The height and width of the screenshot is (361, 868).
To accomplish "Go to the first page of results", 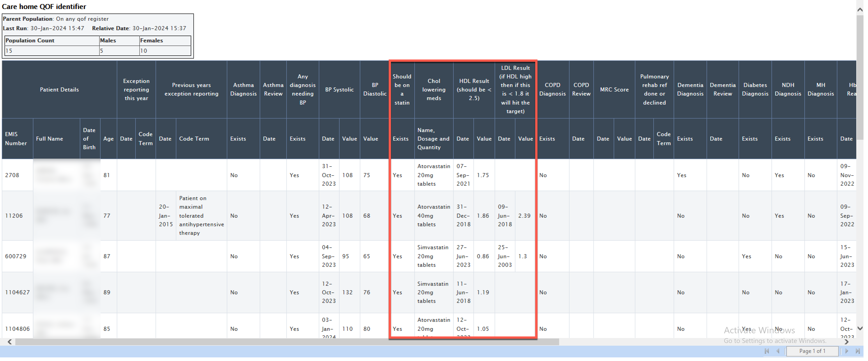I will coord(767,351).
